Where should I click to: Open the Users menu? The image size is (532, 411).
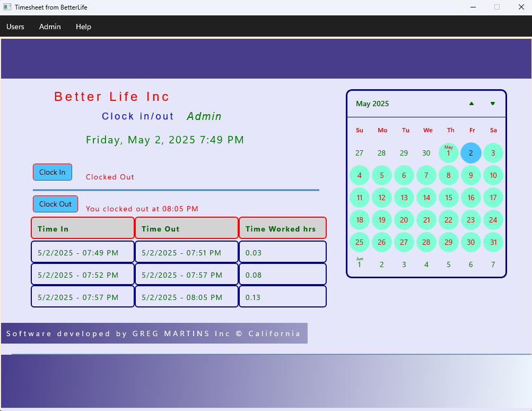point(15,27)
